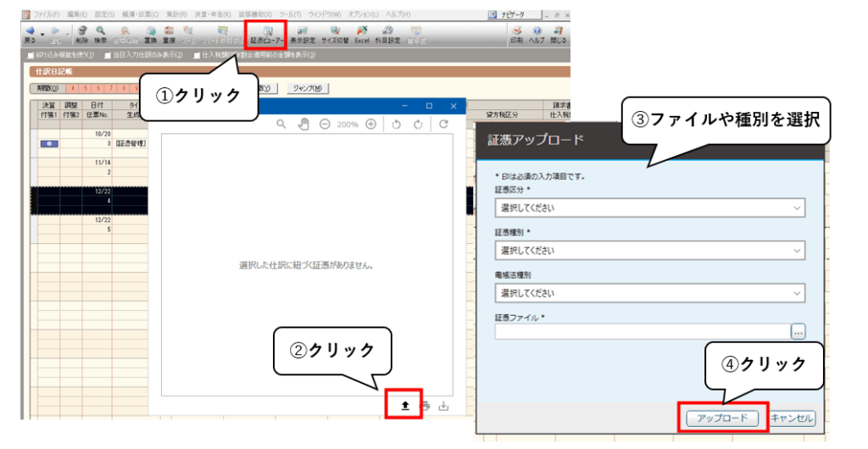Open the 証憑区分 dropdown
868x449 pixels.
click(x=649, y=207)
